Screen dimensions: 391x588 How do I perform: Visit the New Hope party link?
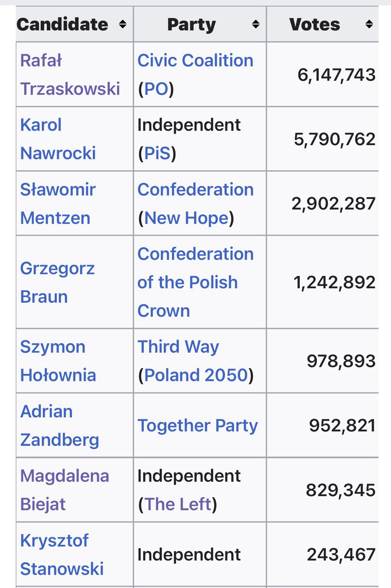pyautogui.click(x=187, y=218)
